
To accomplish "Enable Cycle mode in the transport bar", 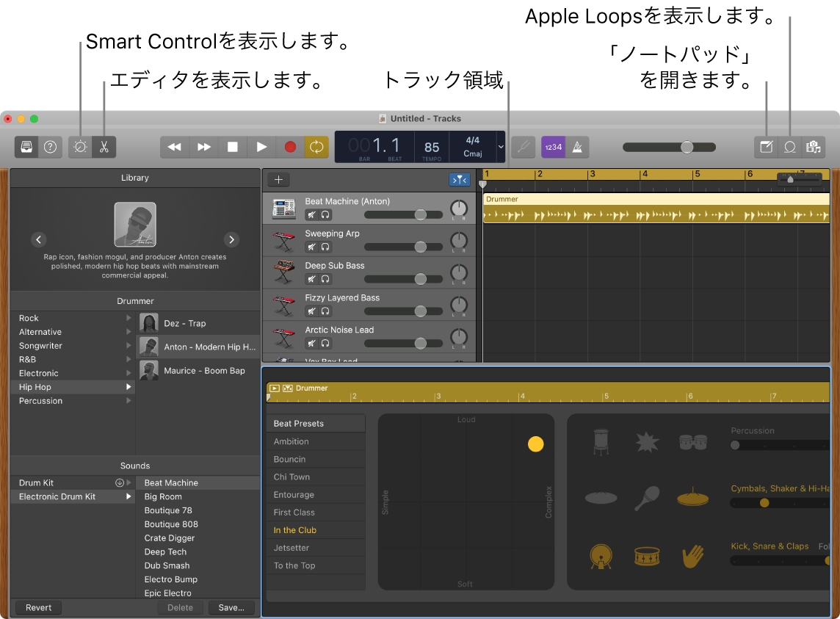I will 316,147.
